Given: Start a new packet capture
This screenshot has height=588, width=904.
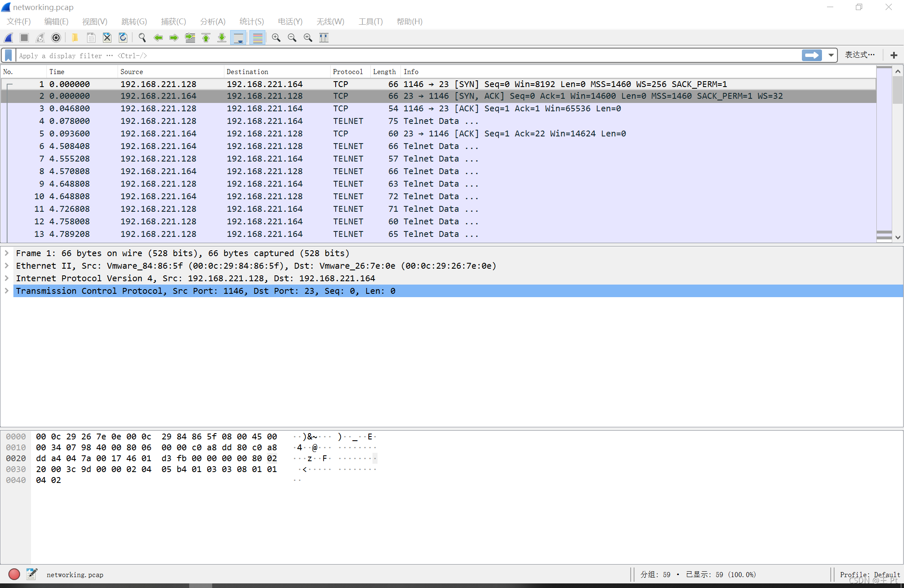Looking at the screenshot, I should click(8, 38).
